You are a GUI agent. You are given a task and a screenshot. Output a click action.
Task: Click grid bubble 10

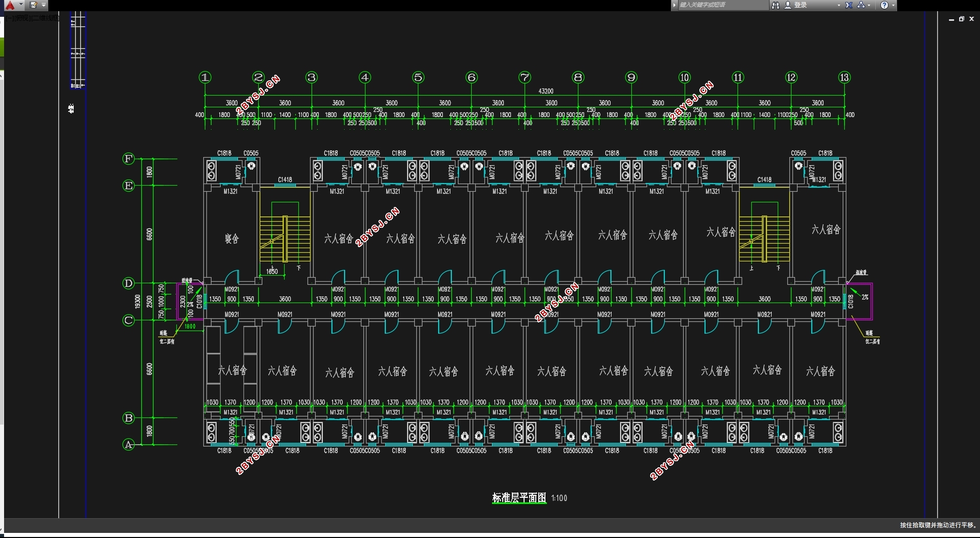(685, 77)
